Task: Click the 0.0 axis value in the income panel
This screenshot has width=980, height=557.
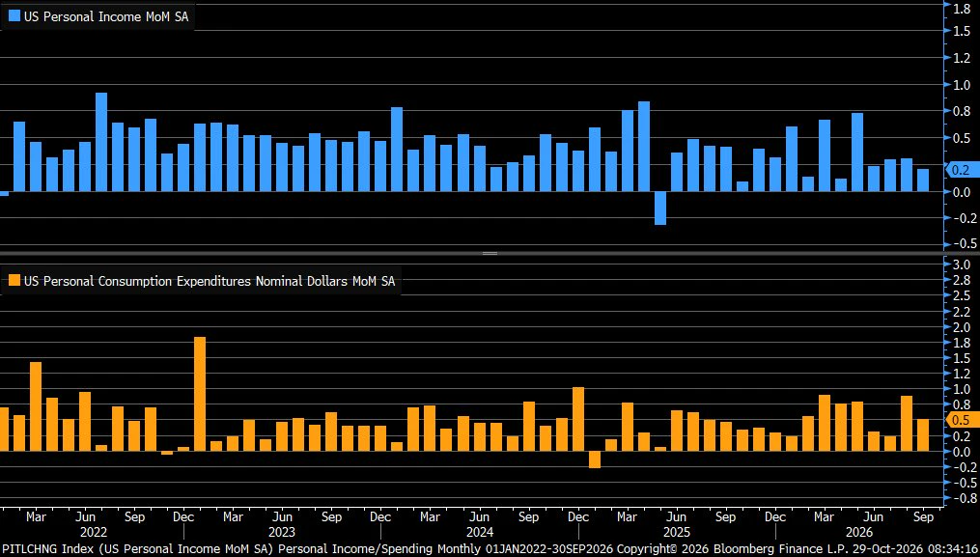Action: point(962,192)
